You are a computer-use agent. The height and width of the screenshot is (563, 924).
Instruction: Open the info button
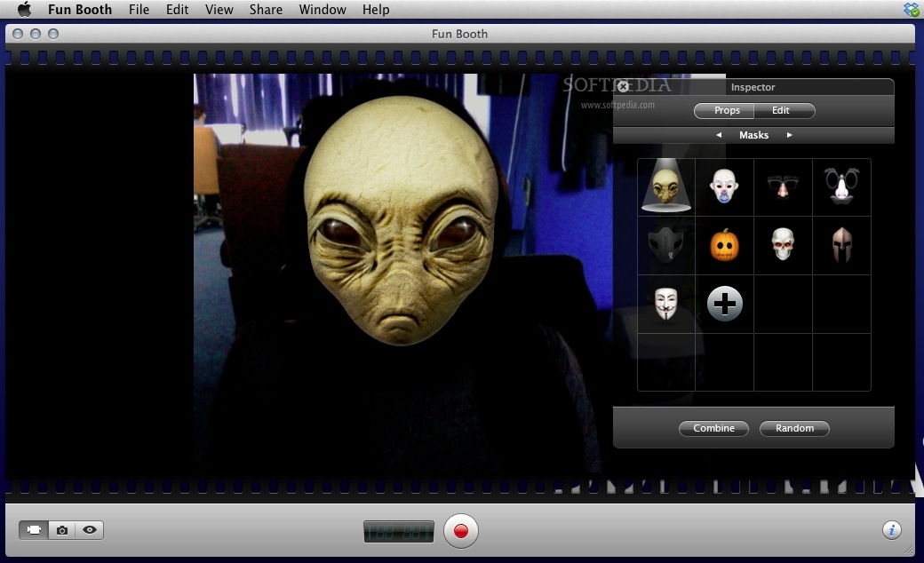[x=892, y=530]
